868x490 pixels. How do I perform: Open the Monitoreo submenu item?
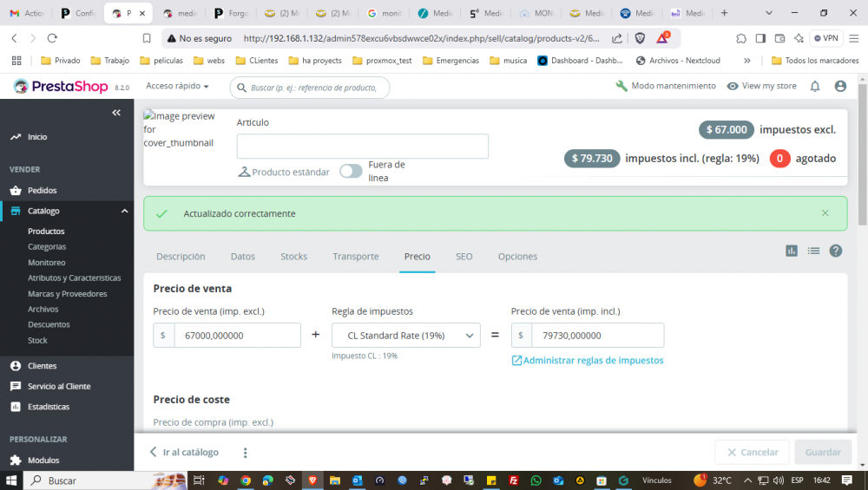click(x=47, y=263)
